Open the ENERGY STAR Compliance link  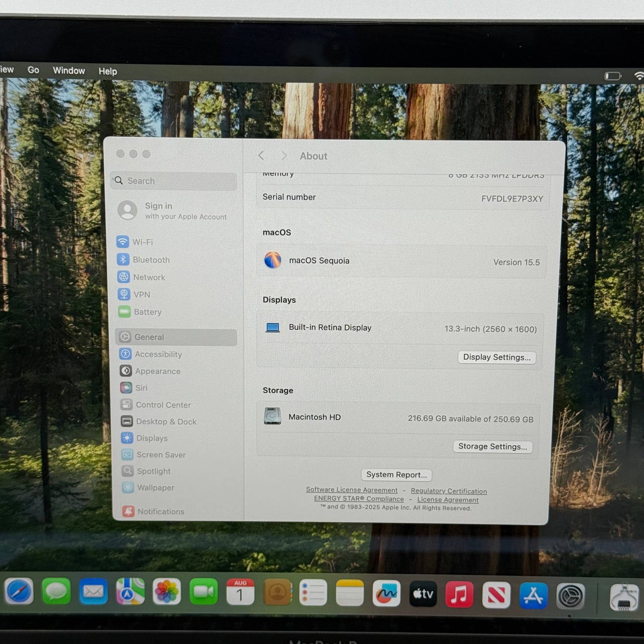359,498
